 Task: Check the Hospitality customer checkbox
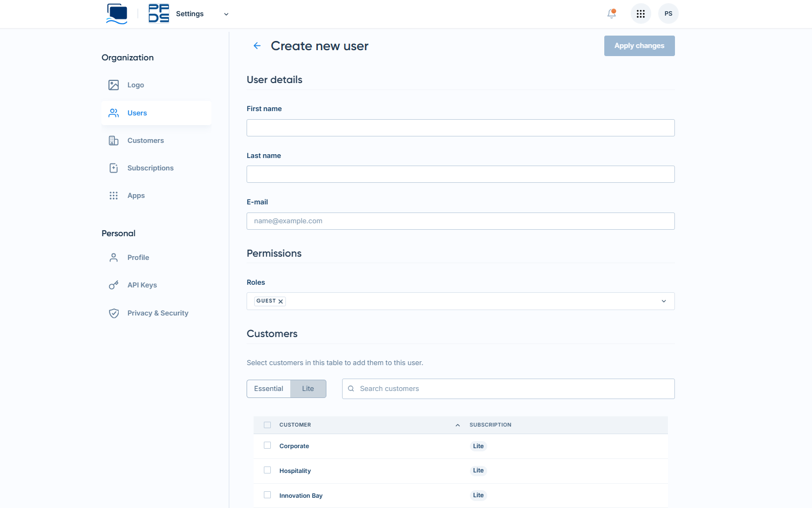(x=267, y=470)
